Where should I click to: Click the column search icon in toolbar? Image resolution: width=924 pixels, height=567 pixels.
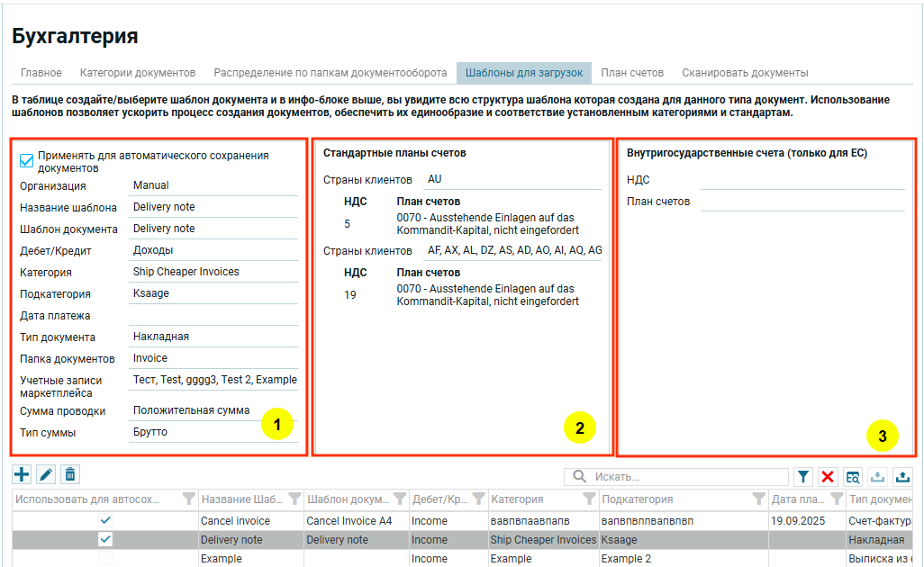tap(852, 477)
